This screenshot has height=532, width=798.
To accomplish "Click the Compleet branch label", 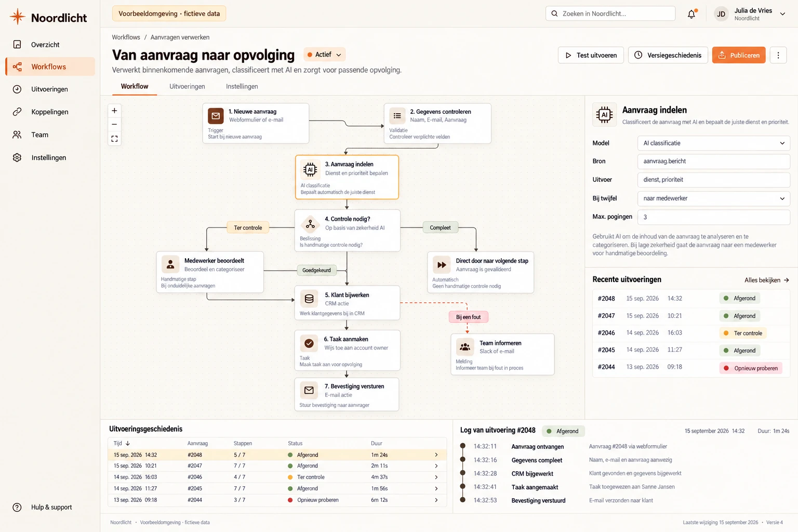I will point(440,228).
